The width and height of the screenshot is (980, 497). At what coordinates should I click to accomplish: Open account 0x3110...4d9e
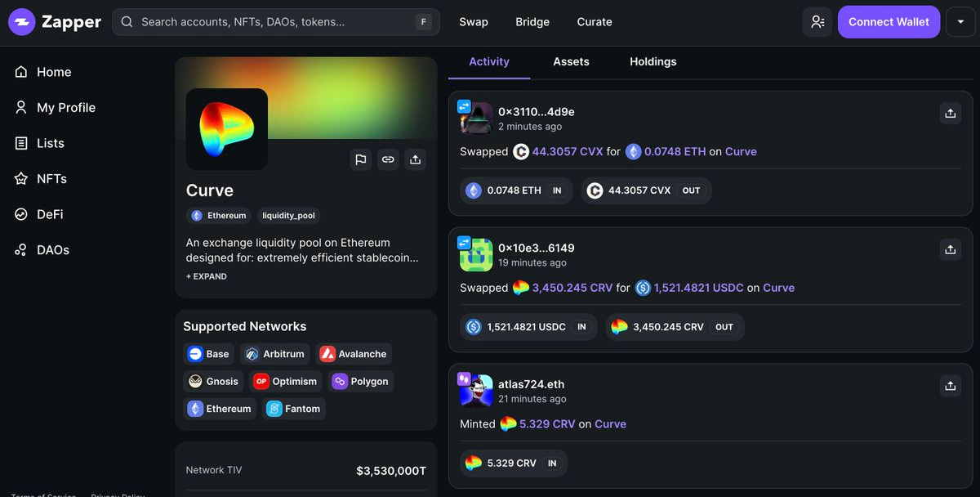point(537,111)
